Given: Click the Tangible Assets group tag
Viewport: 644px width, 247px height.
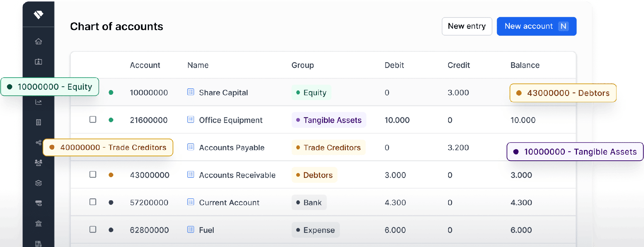Looking at the screenshot, I should [329, 120].
